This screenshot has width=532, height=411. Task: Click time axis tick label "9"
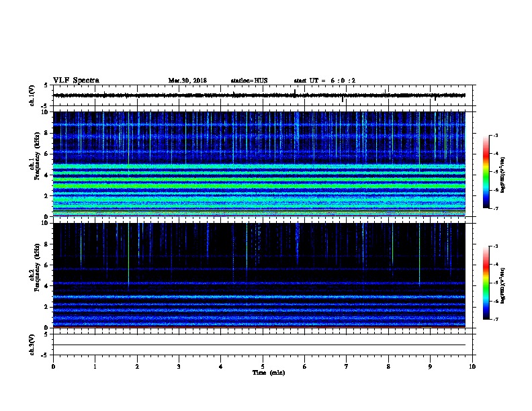[x=430, y=367]
